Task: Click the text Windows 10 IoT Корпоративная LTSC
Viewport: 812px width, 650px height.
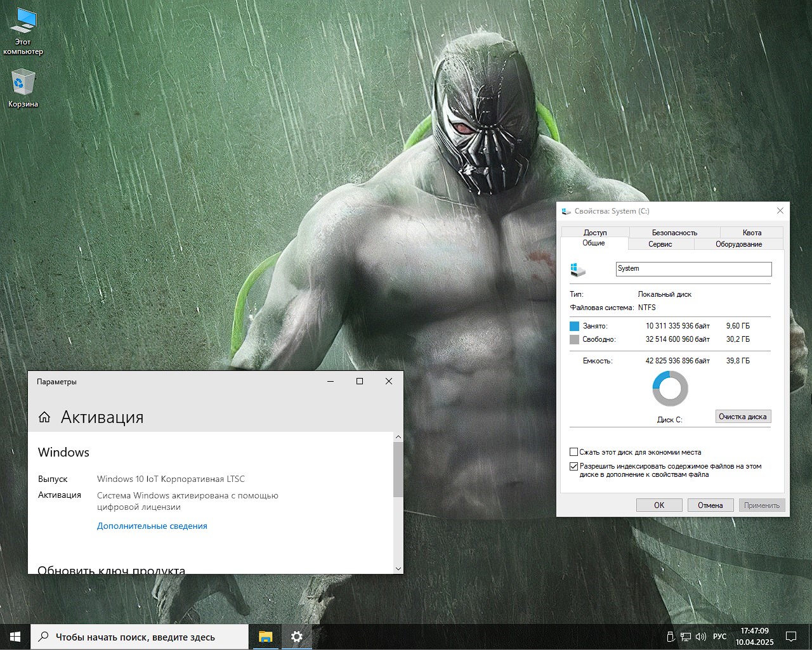Action: pos(171,479)
